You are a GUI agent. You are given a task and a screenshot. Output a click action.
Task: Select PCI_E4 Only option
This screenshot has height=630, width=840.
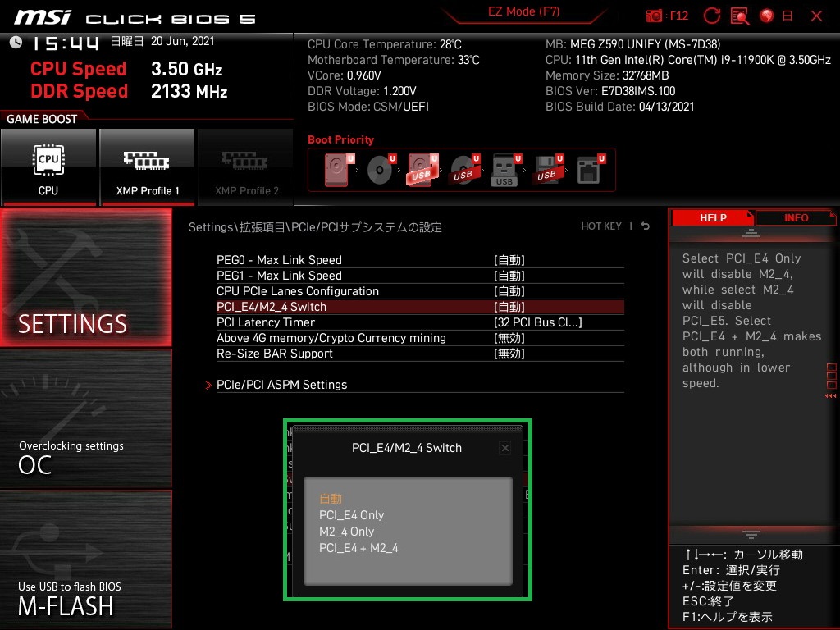coord(351,515)
